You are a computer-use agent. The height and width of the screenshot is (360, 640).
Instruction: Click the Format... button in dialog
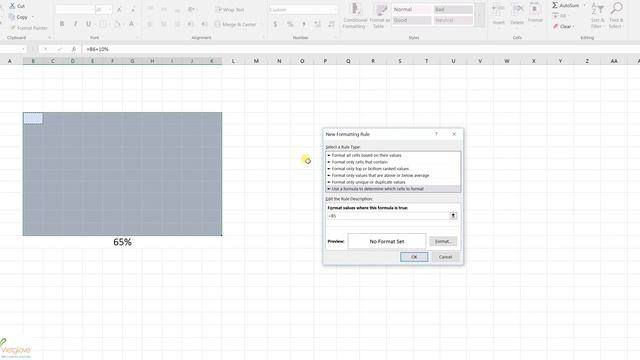(443, 241)
